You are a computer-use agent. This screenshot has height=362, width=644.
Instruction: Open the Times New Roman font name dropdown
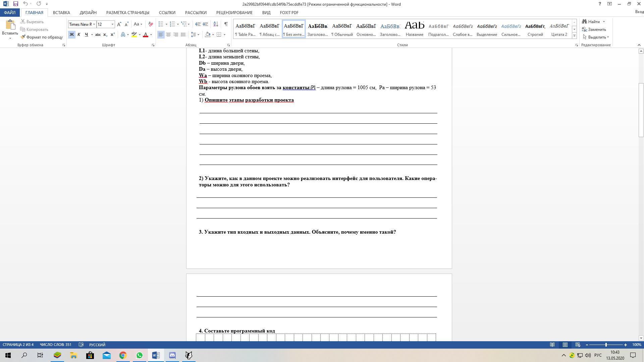pos(94,24)
